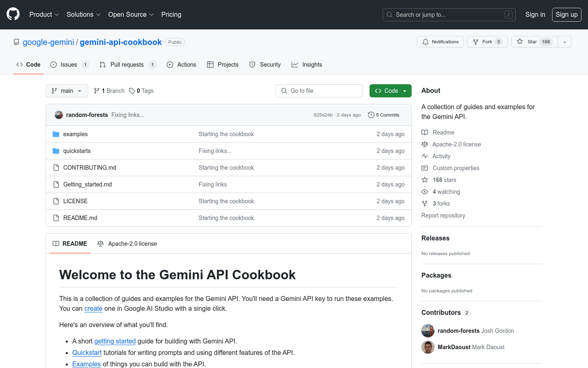Open the GitHub home logo
This screenshot has height=368, width=588.
tap(13, 14)
